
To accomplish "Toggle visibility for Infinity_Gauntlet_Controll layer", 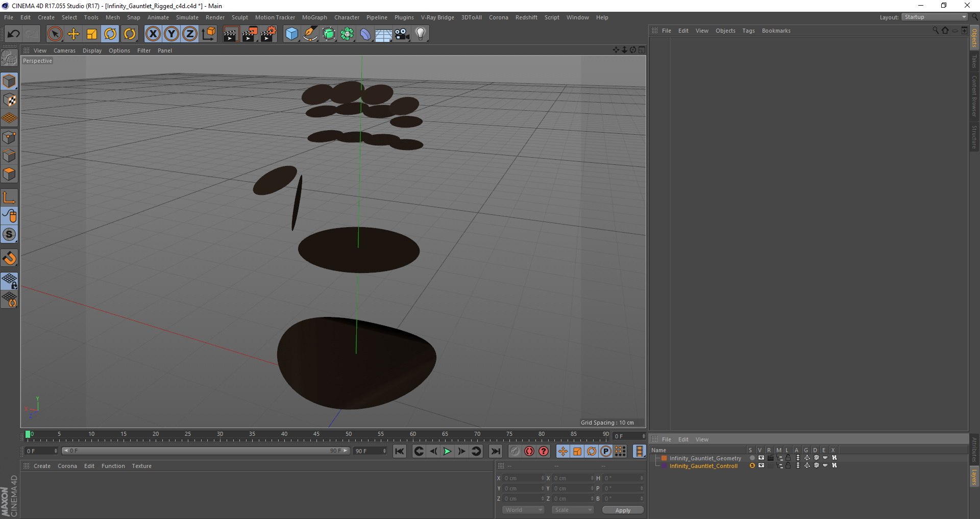I will point(761,465).
